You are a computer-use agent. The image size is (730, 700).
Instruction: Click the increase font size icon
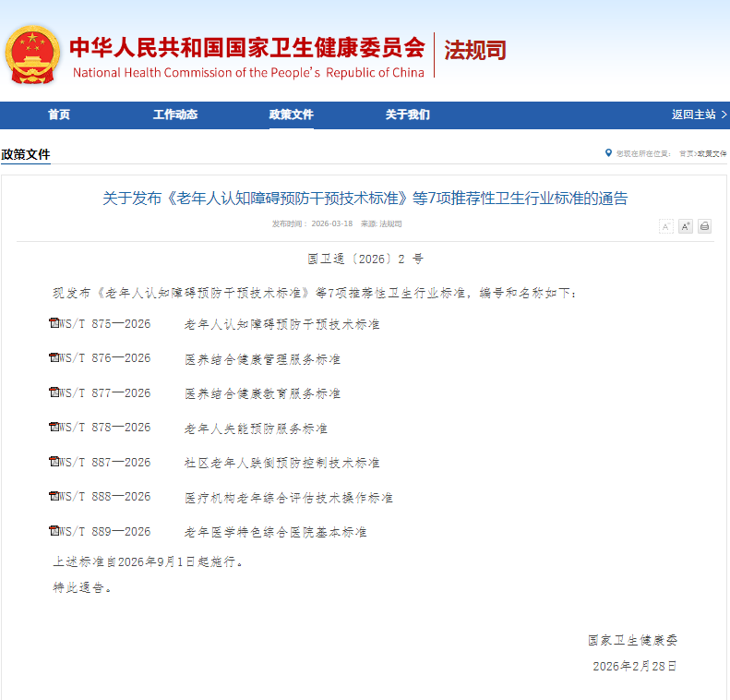686,226
